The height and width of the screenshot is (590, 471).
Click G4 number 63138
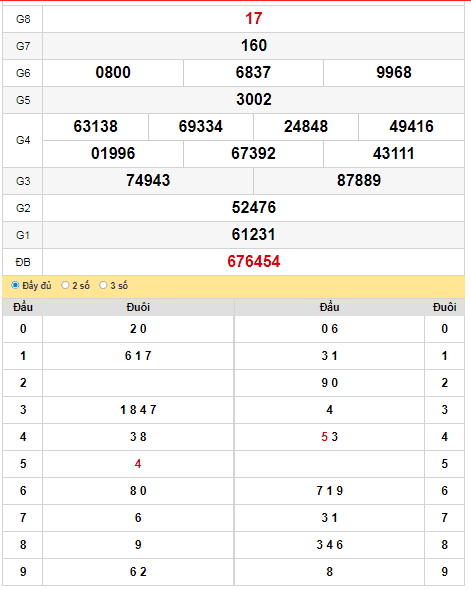(96, 127)
